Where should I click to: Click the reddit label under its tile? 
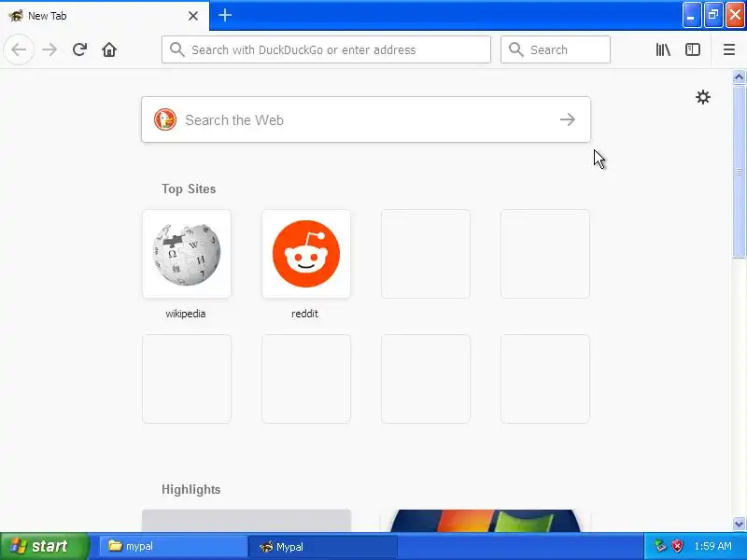pyautogui.click(x=305, y=314)
